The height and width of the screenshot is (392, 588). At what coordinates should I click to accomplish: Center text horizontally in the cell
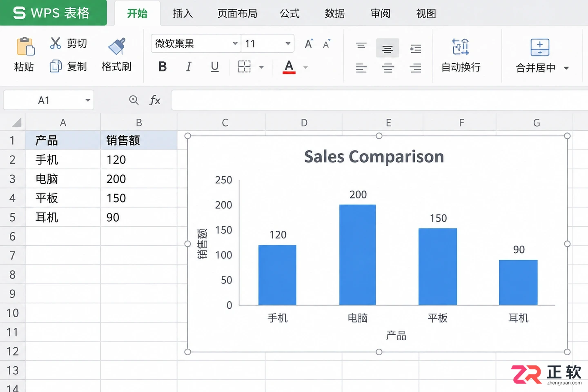(388, 68)
